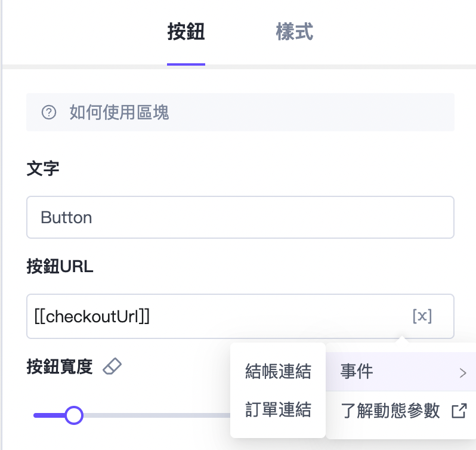Click the question mark help icon
This screenshot has height=450, width=476.
point(49,112)
